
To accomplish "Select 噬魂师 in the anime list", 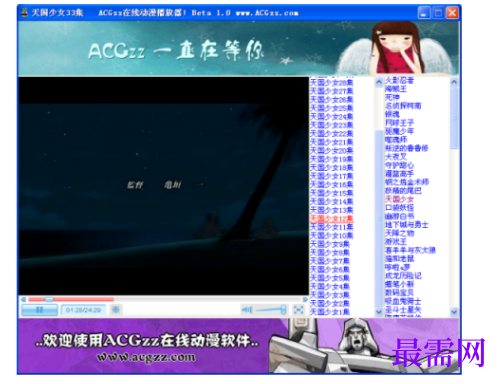I will point(396,140).
